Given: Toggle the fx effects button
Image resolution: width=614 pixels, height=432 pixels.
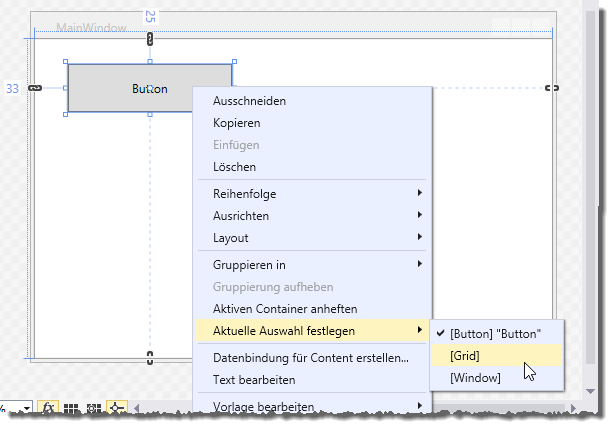Looking at the screenshot, I should coord(48,408).
